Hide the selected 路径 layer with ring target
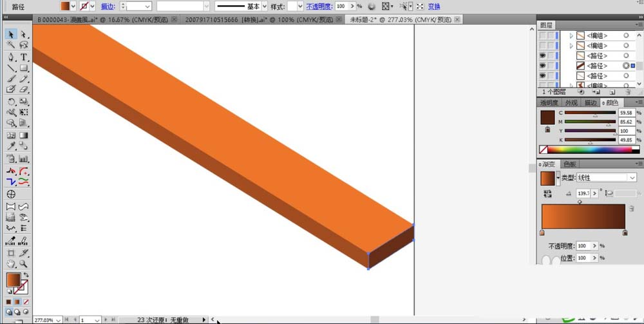Viewport: 644px width, 324px height. tap(542, 66)
